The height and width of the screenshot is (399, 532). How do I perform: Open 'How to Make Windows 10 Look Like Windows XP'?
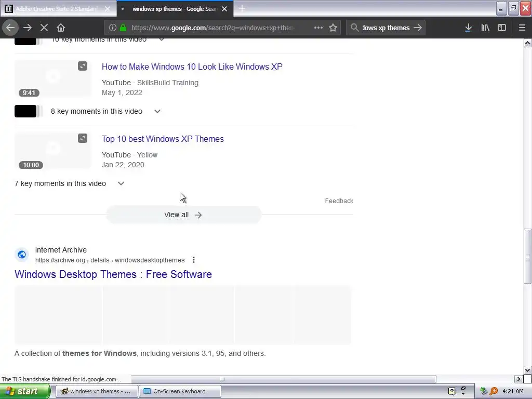click(192, 66)
